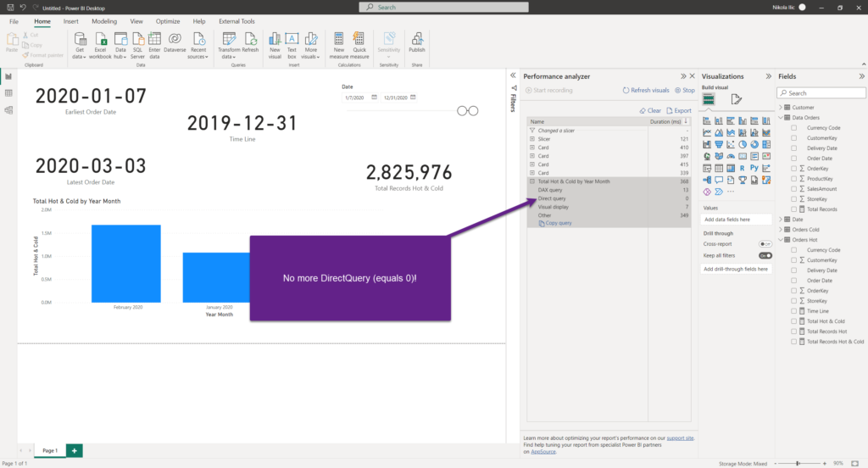
Task: Open the File menu
Action: (x=14, y=21)
